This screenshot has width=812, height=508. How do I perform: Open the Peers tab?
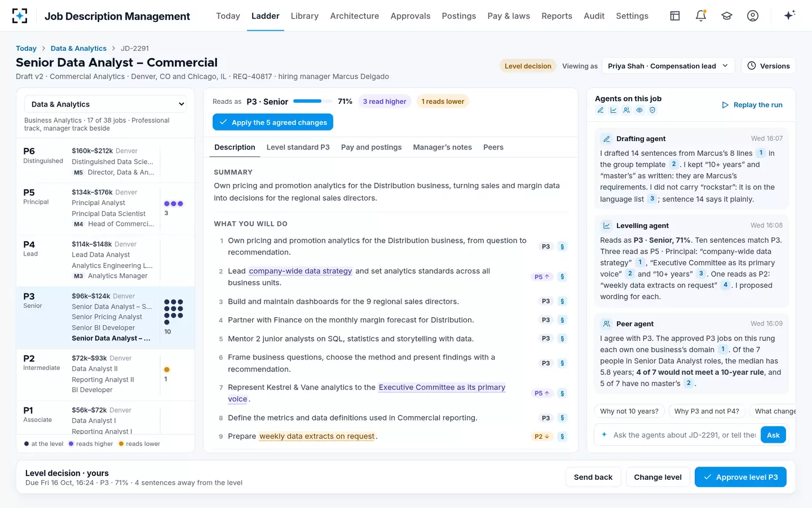click(x=493, y=147)
